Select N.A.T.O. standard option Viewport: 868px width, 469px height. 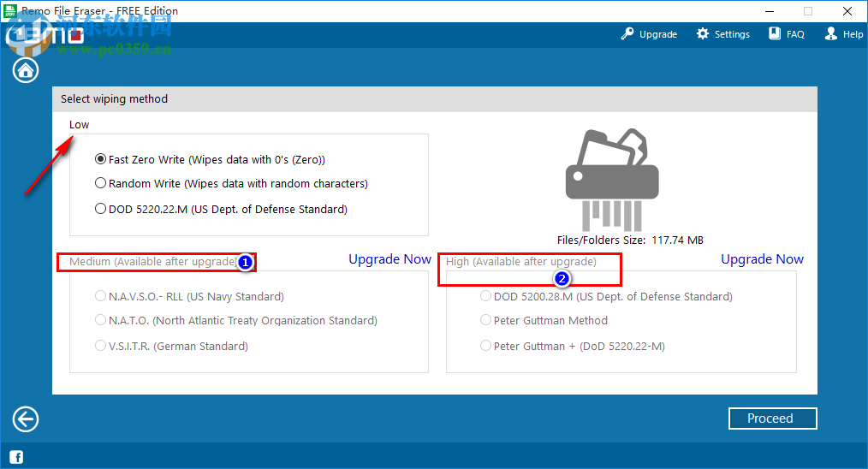point(235,320)
